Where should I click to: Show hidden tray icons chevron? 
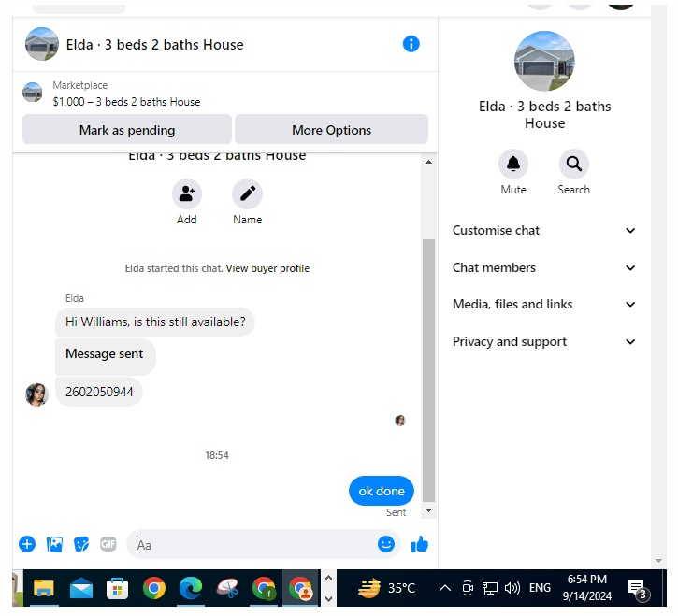445,588
